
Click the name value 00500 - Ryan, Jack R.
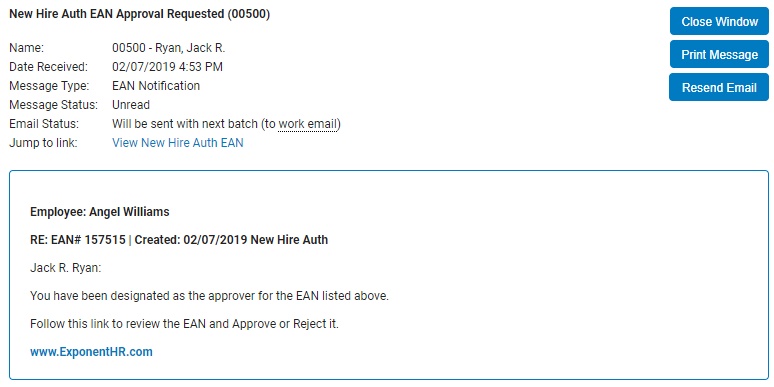(168, 48)
